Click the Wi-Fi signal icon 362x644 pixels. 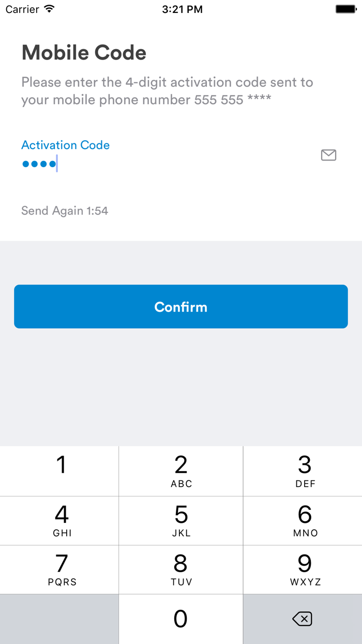48,8
